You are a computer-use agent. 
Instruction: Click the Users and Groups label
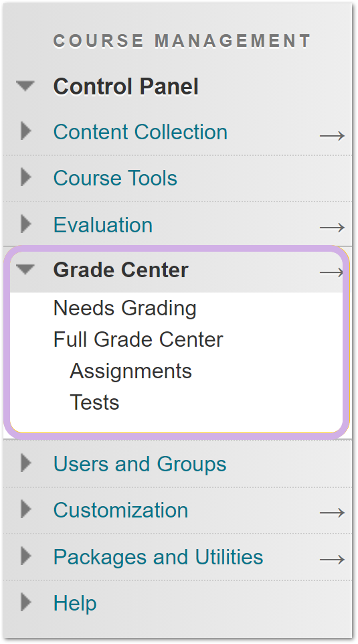[140, 464]
